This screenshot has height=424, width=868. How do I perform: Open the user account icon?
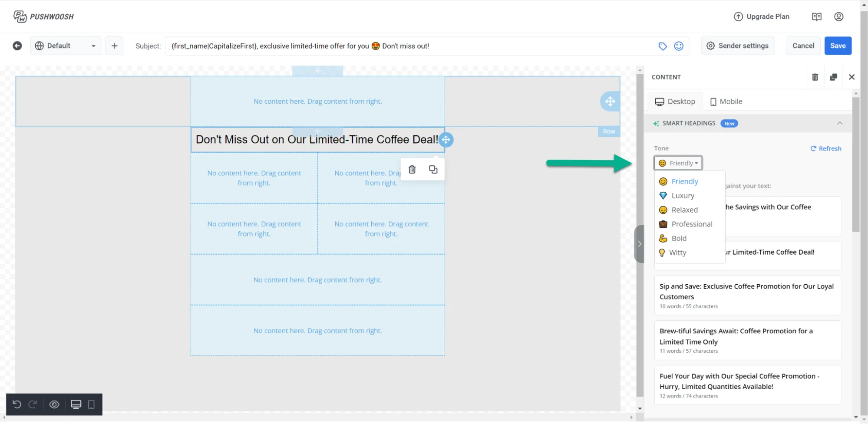838,16
